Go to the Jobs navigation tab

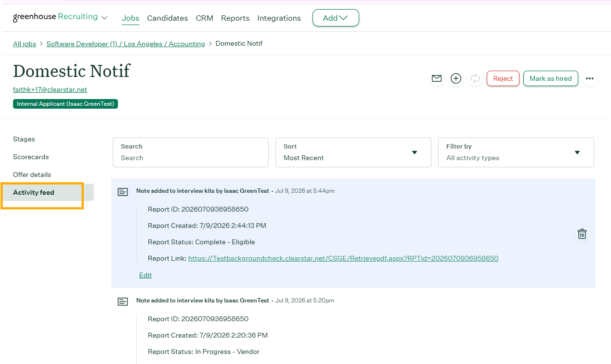pos(130,18)
